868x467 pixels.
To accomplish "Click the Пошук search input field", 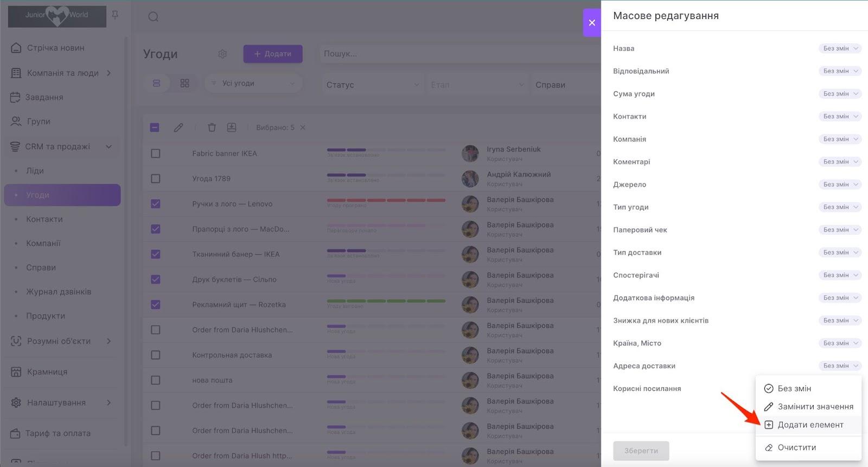I will (456, 54).
